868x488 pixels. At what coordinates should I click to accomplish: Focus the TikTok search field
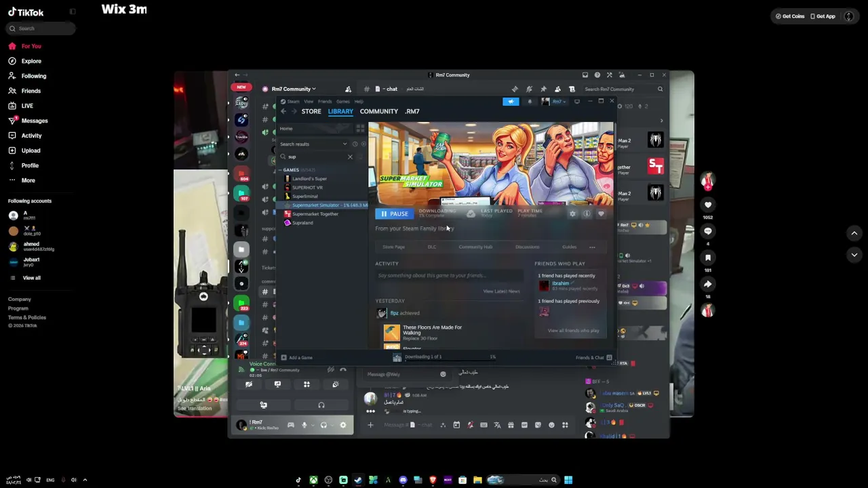click(41, 28)
